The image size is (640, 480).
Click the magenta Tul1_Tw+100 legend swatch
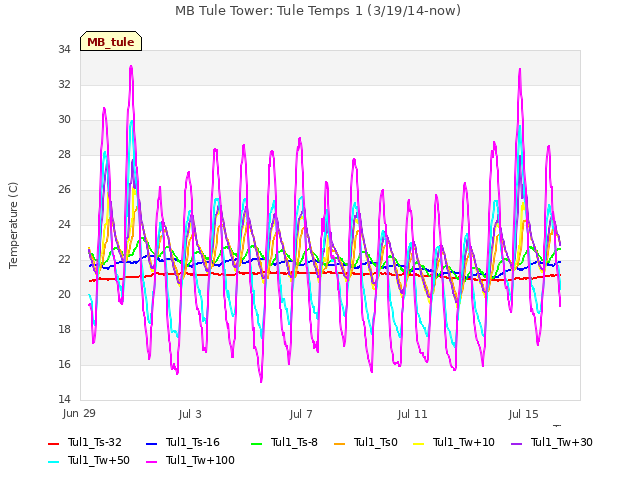(151, 462)
